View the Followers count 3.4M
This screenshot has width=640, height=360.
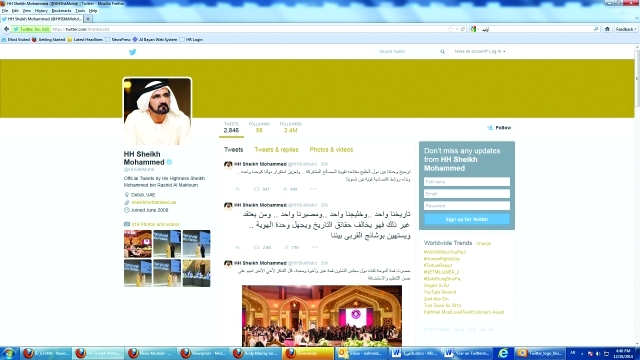291,128
